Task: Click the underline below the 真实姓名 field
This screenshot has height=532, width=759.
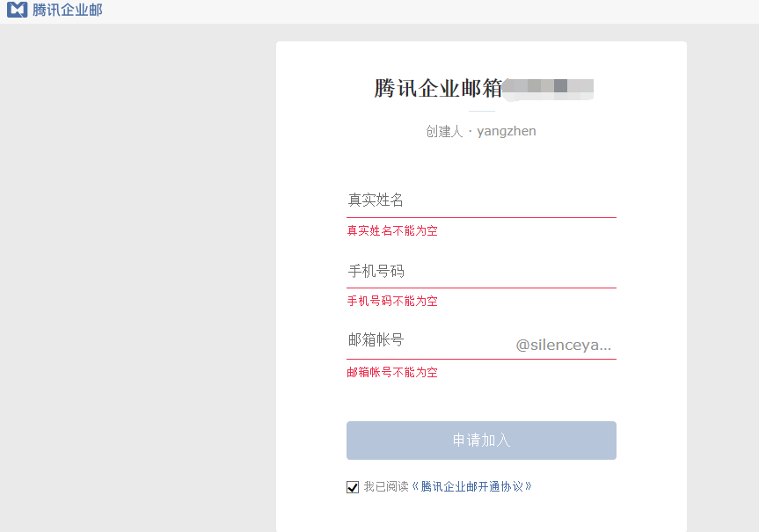Action: click(481, 216)
